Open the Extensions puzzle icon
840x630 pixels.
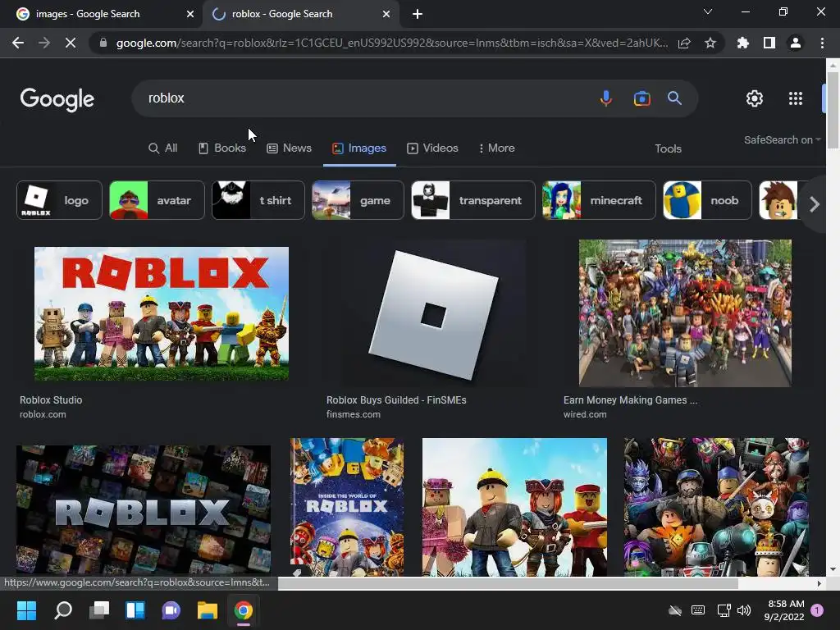click(743, 43)
